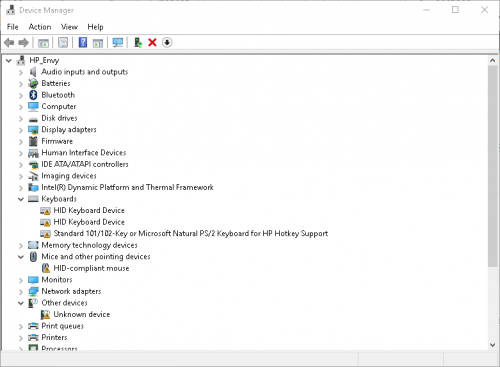The image size is (500, 367).
Task: Expand the Display adapters category
Action: 21,130
